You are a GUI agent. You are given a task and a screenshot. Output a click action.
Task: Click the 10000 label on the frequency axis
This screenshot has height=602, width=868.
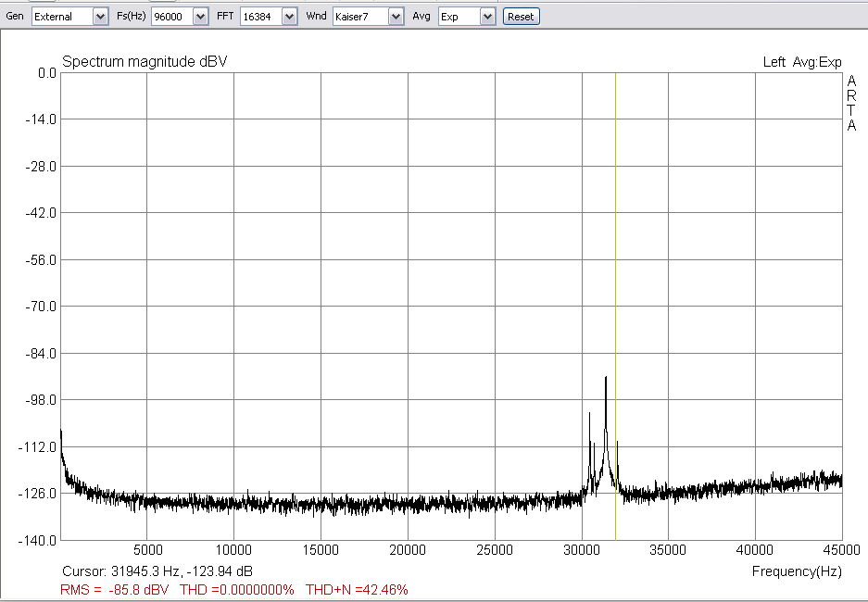[233, 550]
